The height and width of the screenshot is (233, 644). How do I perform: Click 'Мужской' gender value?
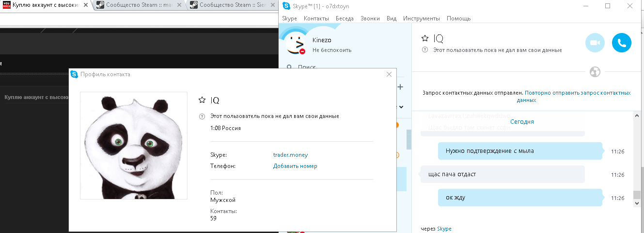pos(223,200)
